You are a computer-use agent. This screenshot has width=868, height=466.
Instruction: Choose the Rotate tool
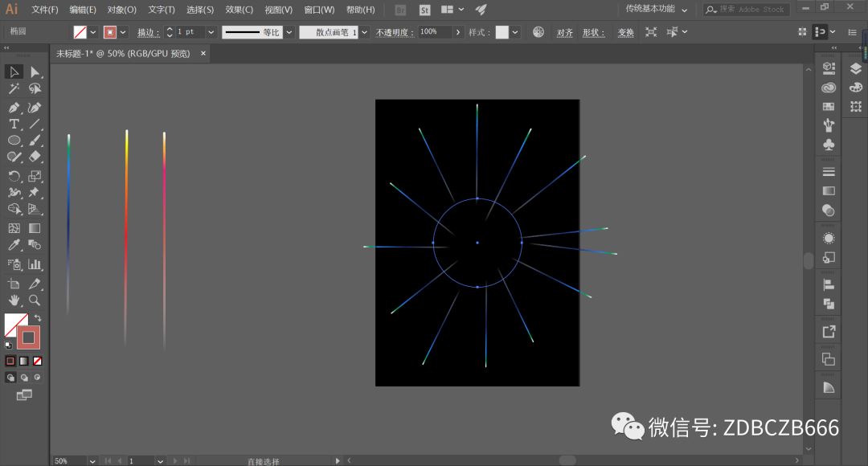[x=14, y=176]
